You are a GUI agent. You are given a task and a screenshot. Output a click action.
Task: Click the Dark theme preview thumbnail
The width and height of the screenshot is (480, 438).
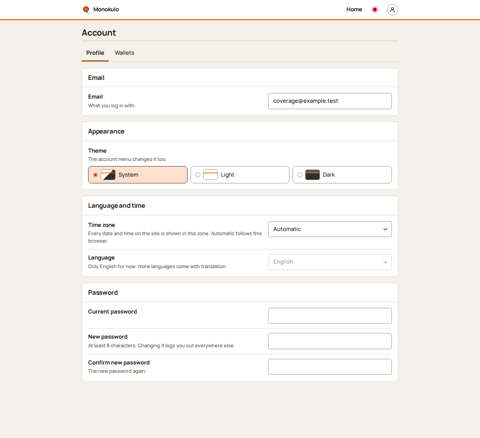[312, 175]
